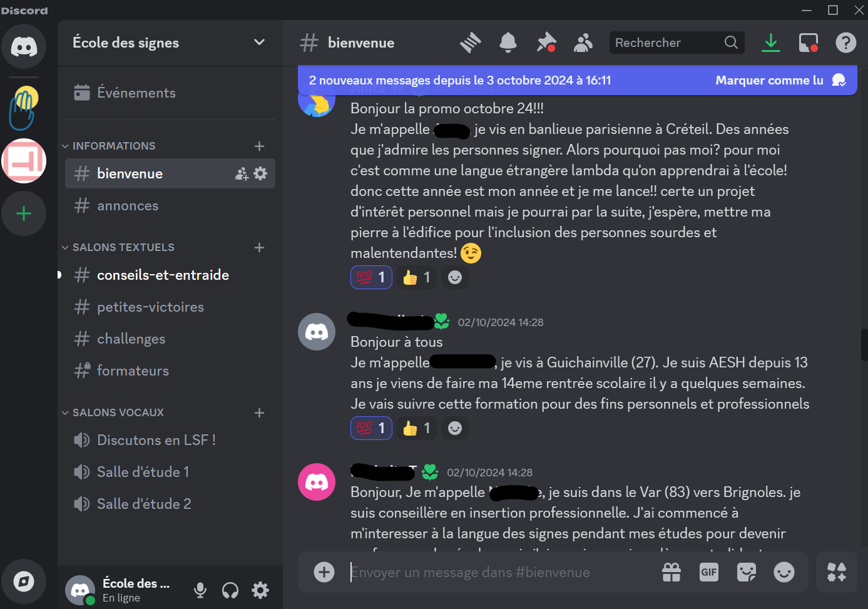Image resolution: width=868 pixels, height=609 pixels.
Task: Open the annonces channel
Action: coord(170,205)
